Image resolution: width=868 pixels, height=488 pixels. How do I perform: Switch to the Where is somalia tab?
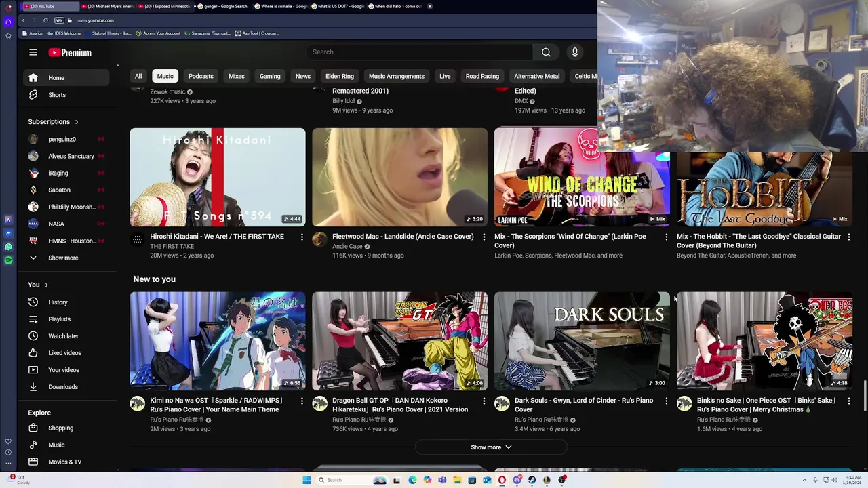(x=281, y=6)
